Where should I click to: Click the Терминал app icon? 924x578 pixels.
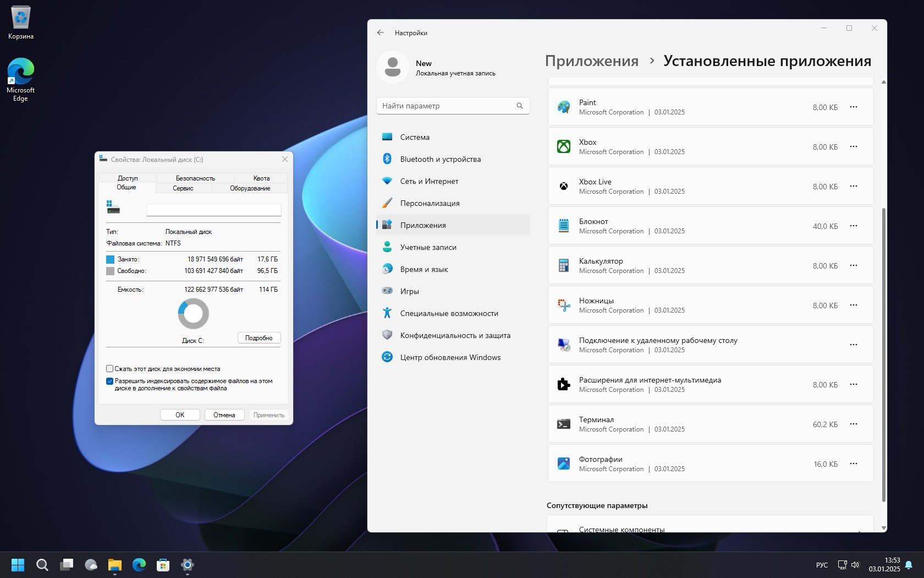[x=564, y=424]
